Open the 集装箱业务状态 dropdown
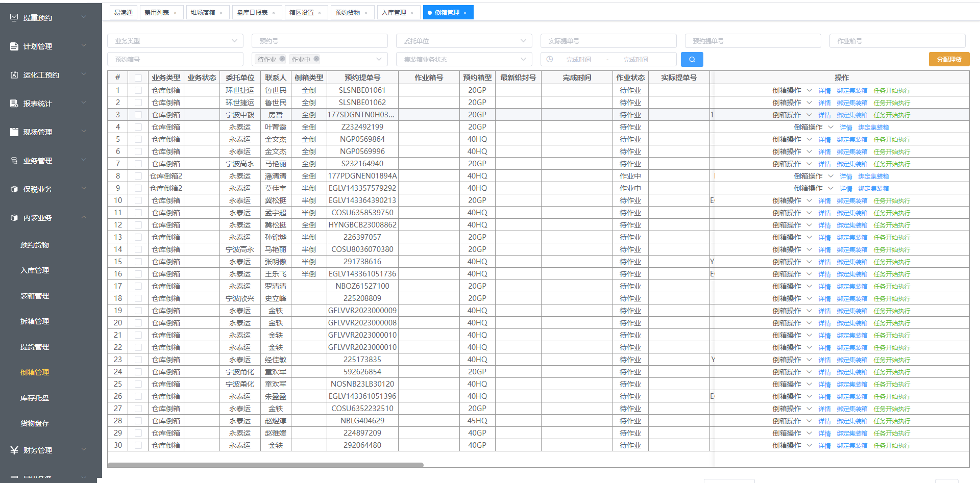This screenshot has height=483, width=980. click(464, 59)
